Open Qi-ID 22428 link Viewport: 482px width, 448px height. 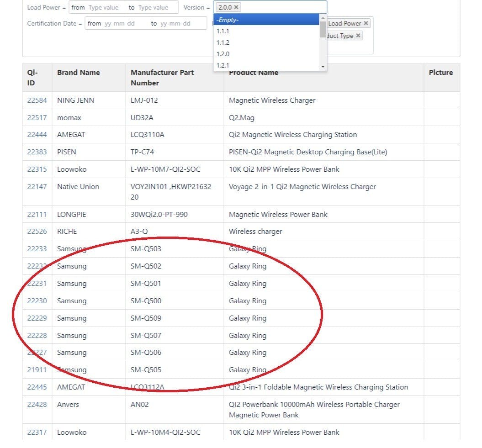[x=37, y=404]
